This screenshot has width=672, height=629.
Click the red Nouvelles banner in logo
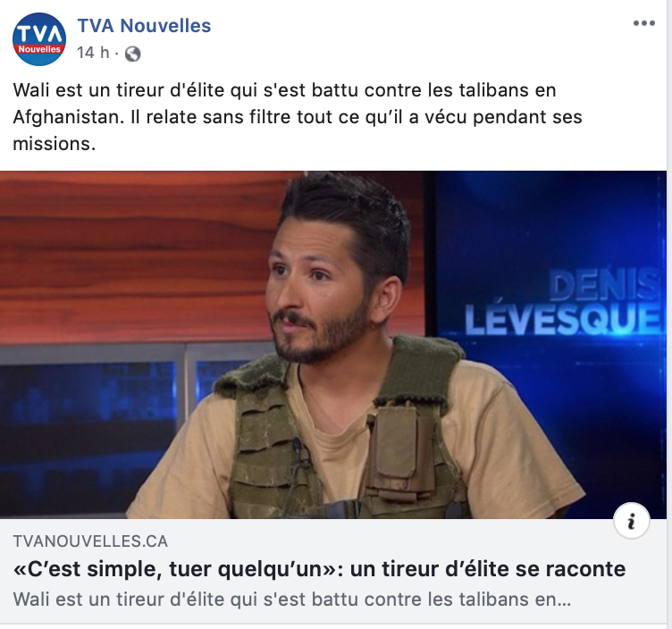point(39,50)
